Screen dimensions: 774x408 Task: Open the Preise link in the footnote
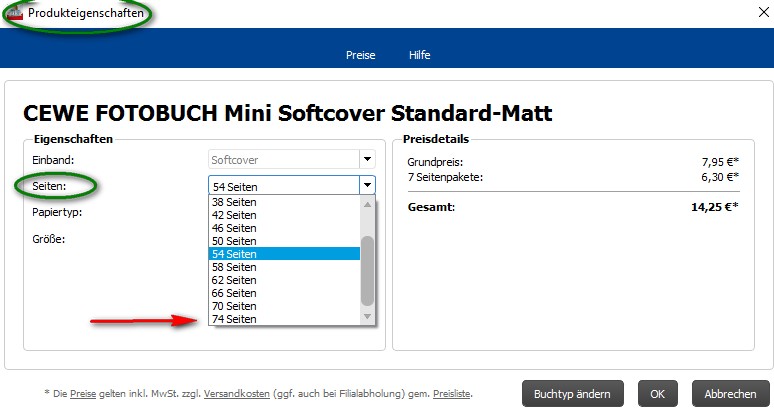(x=83, y=394)
